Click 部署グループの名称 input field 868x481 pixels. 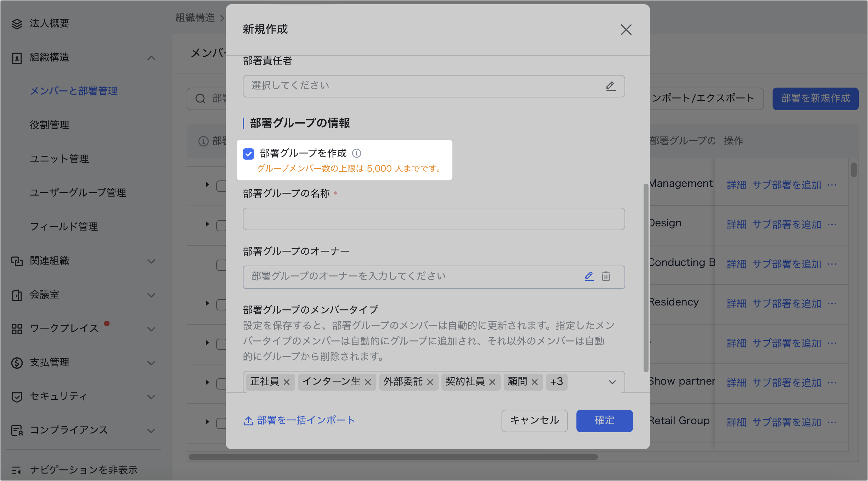point(434,219)
